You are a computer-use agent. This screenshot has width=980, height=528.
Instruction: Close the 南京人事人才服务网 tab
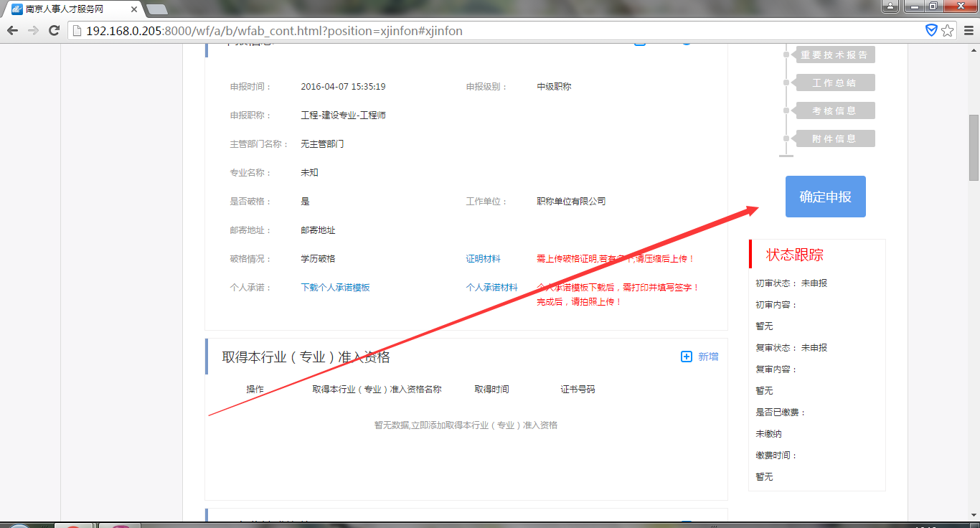click(x=134, y=9)
